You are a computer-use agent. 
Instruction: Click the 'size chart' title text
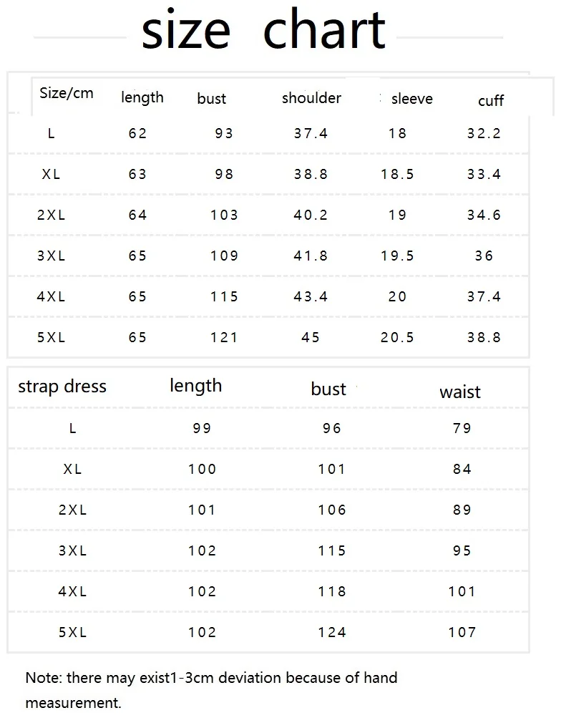pos(263,31)
